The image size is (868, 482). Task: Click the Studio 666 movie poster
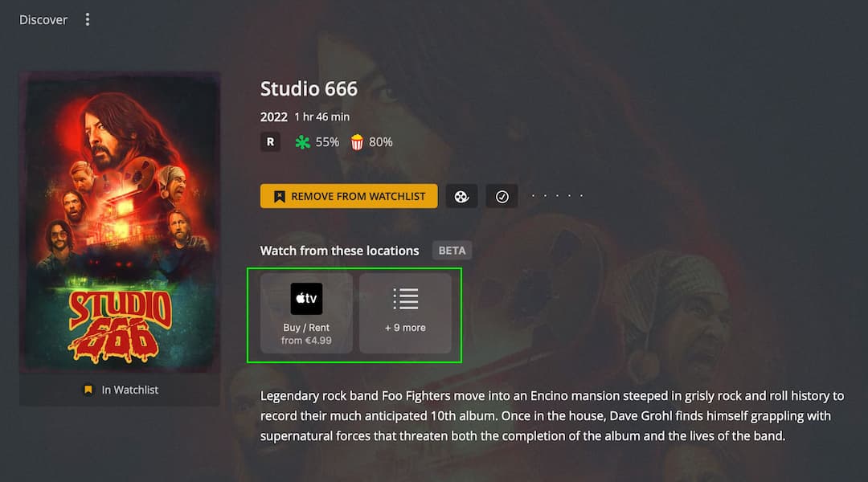tap(120, 222)
